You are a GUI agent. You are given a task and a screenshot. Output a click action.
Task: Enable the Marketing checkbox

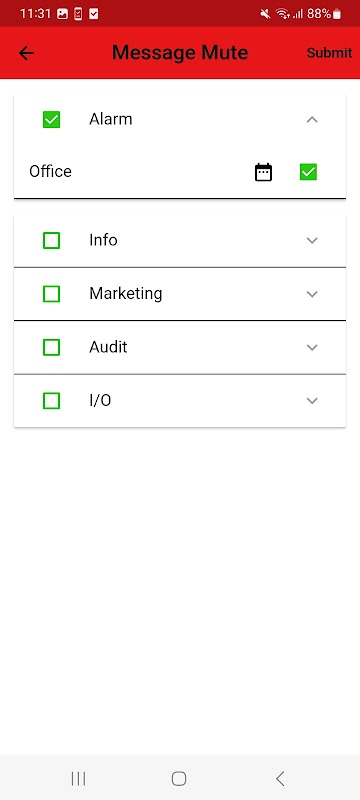tap(52, 294)
